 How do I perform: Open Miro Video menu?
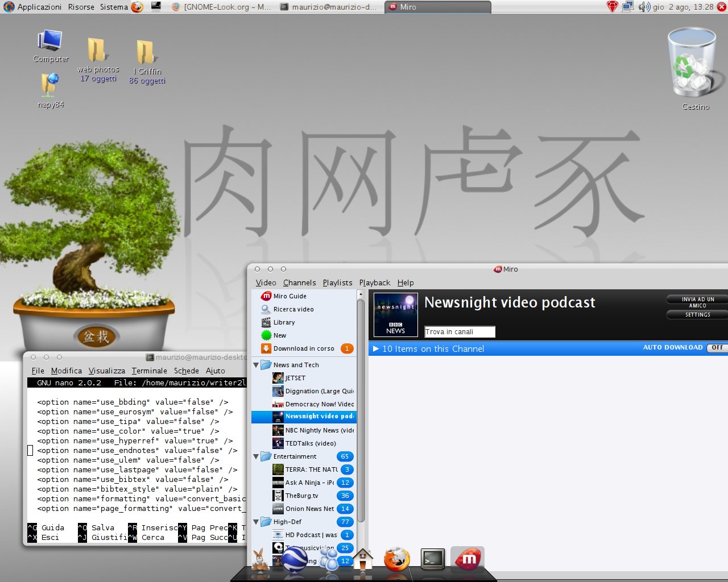(266, 282)
